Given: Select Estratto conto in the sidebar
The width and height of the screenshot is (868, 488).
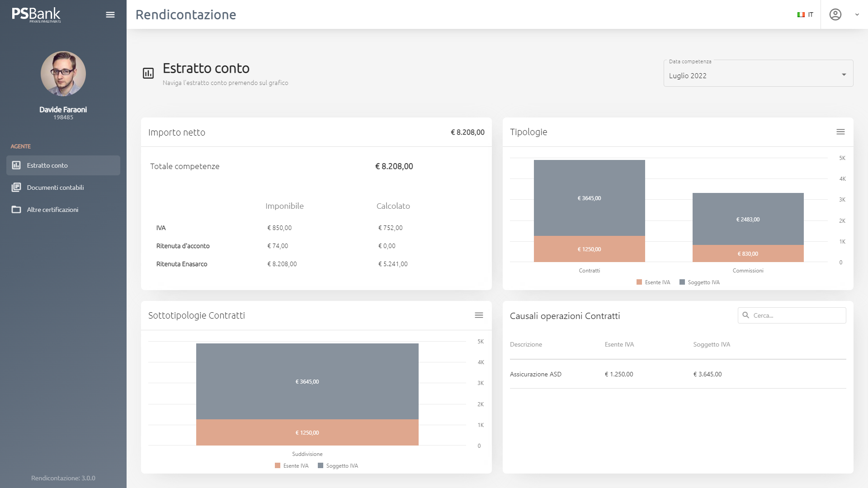Looking at the screenshot, I should click(x=47, y=165).
